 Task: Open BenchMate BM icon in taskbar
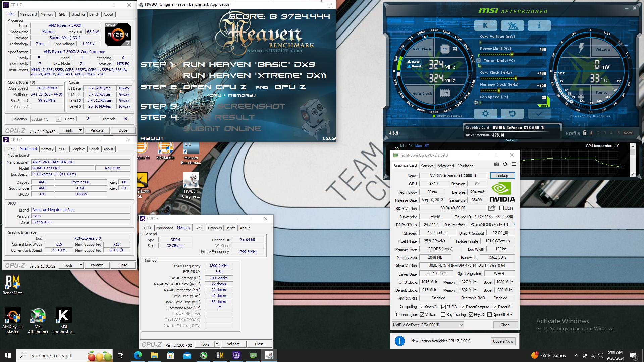coord(220,355)
